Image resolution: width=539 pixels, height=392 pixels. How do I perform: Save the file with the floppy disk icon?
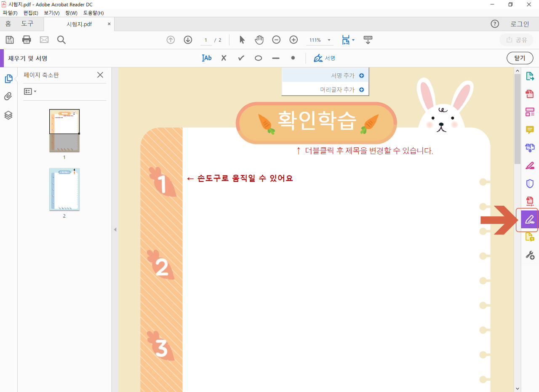10,40
